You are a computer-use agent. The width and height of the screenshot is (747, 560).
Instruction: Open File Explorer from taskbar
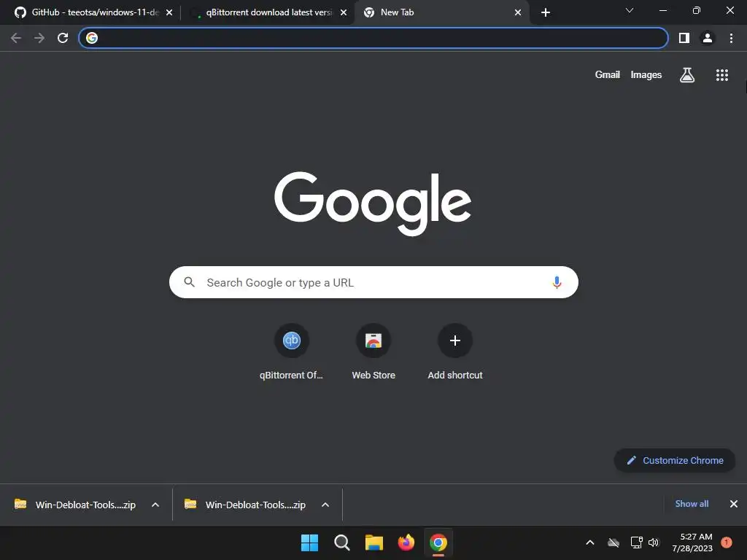point(374,542)
